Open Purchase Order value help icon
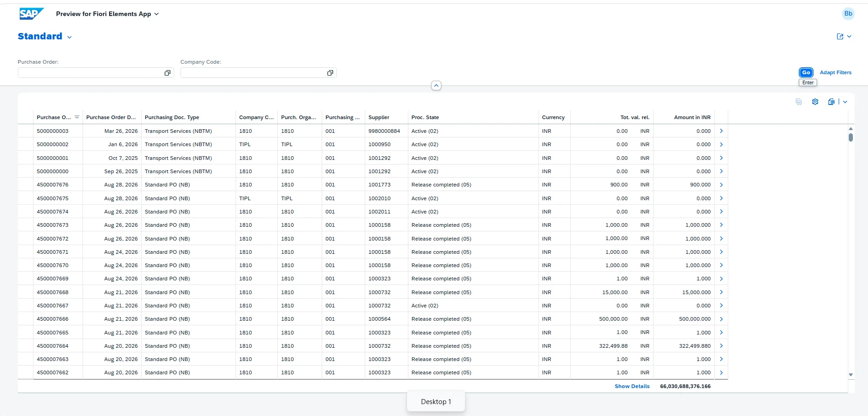868x416 pixels. tap(167, 73)
